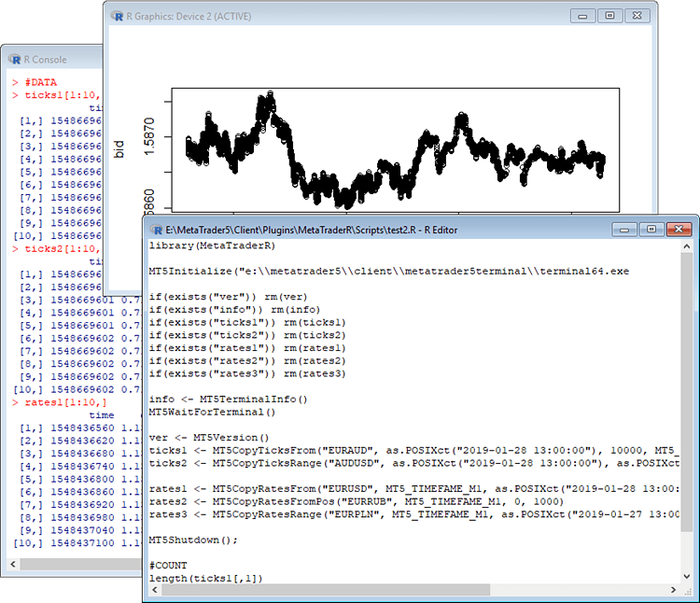Click the rates2 MT5CopyRatesFromPos EURRUB line

click(357, 501)
